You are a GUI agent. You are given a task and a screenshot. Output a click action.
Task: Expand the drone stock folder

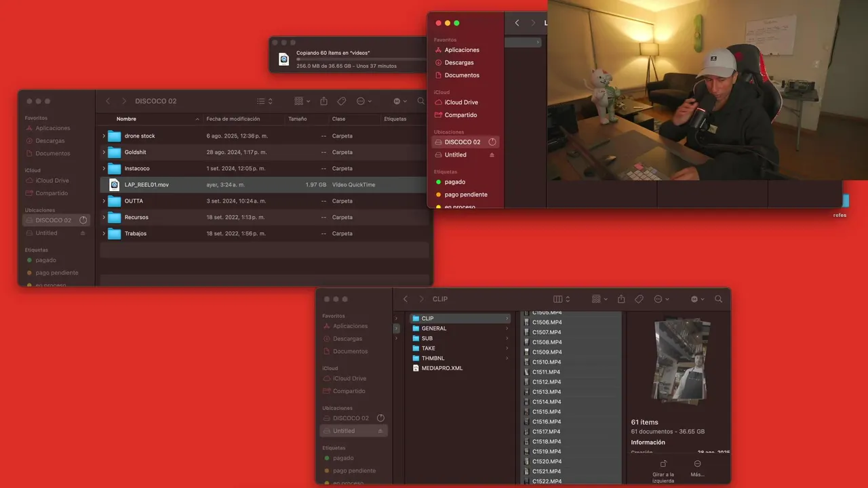point(104,136)
